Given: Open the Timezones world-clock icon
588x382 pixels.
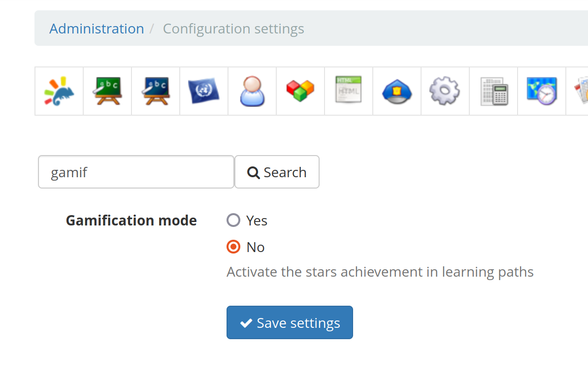Looking at the screenshot, I should point(541,91).
